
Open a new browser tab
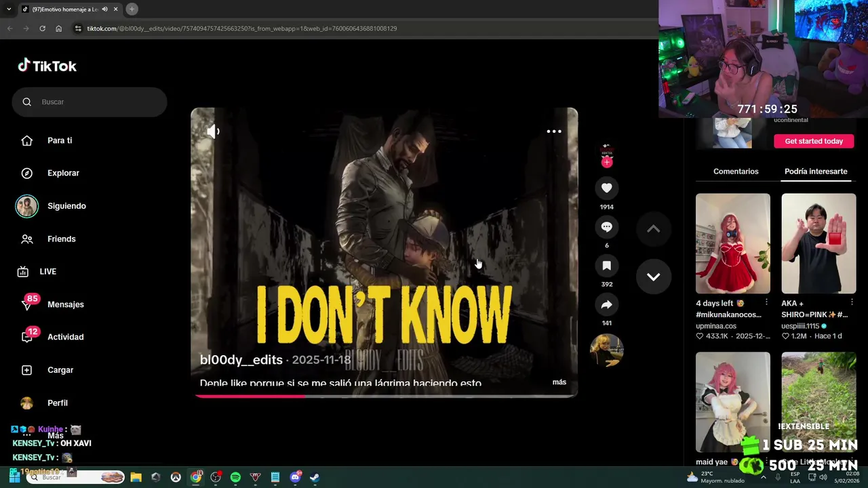pos(132,9)
